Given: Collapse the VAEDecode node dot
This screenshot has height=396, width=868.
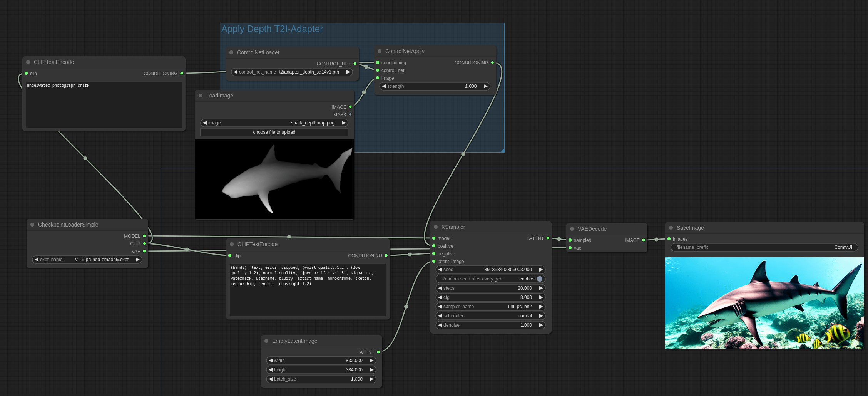Looking at the screenshot, I should [572, 228].
